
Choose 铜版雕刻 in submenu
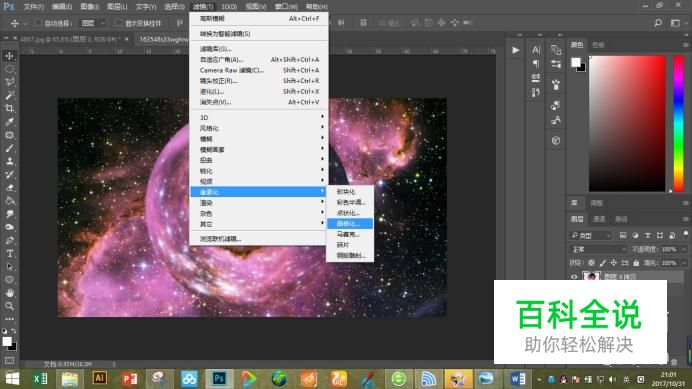coord(350,255)
